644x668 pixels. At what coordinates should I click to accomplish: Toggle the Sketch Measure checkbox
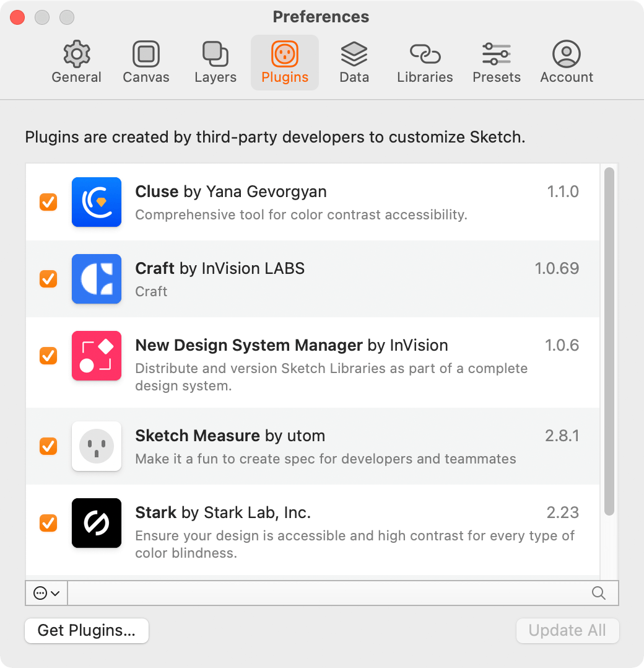(x=48, y=446)
